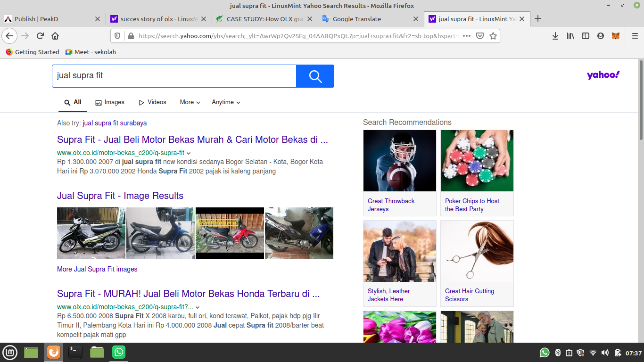This screenshot has height=362, width=644.
Task: Save page to Pocket icon
Action: click(479, 36)
